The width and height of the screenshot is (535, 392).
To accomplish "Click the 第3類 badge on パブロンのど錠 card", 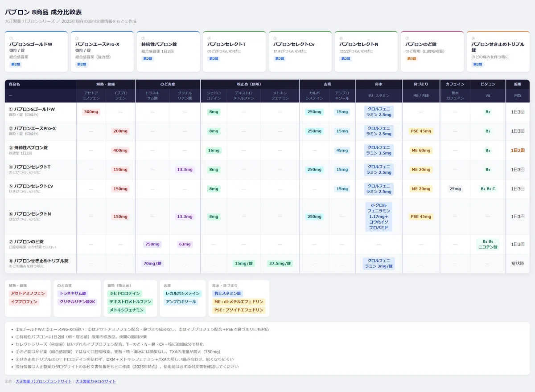I will click(x=412, y=59).
